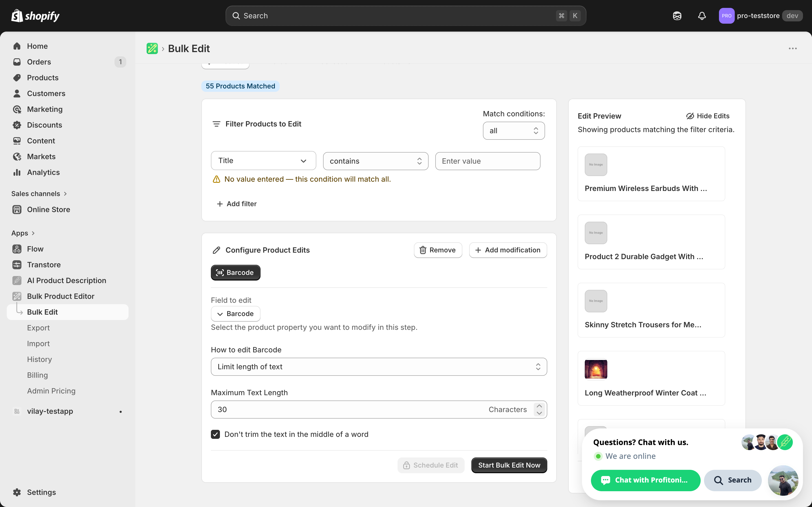Hide Edits in the Edit Preview panel
The width and height of the screenshot is (812, 507).
[x=708, y=116]
